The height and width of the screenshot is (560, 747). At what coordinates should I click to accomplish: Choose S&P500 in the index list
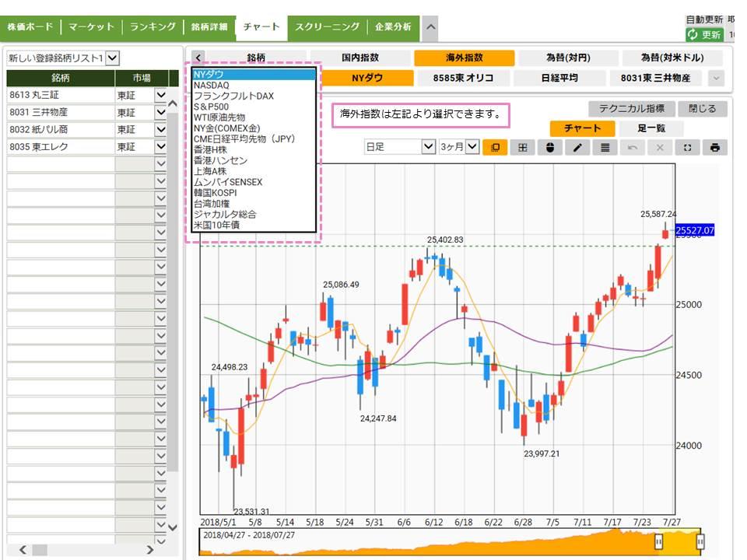[211, 107]
